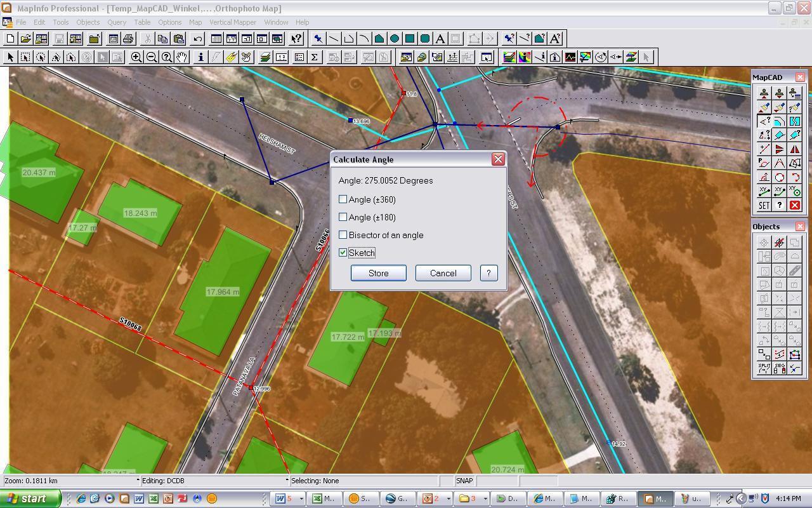Copy selection with Copy toolbar icon
The image size is (812, 508).
[162, 39]
